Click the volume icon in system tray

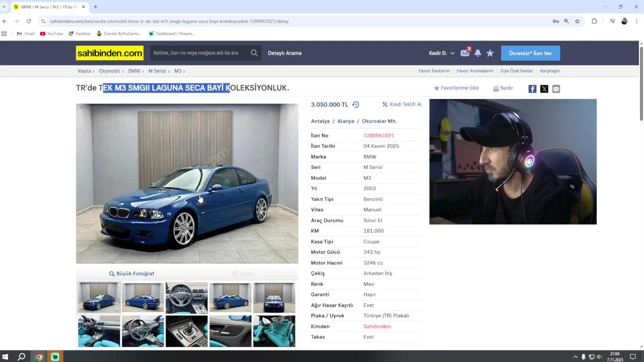[x=599, y=357]
